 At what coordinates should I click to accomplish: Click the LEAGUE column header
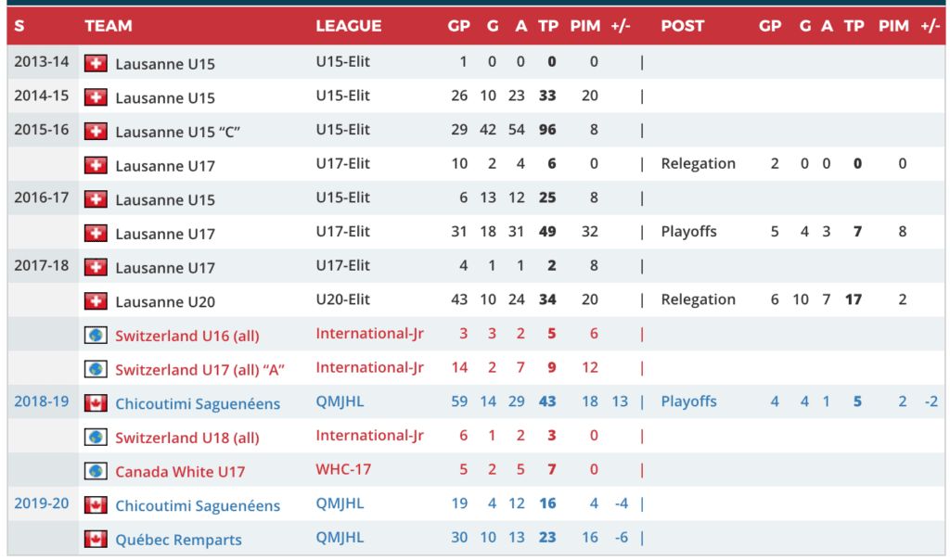click(348, 26)
